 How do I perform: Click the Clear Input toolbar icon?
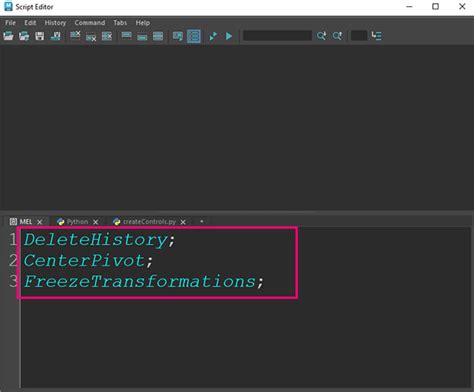coord(91,36)
